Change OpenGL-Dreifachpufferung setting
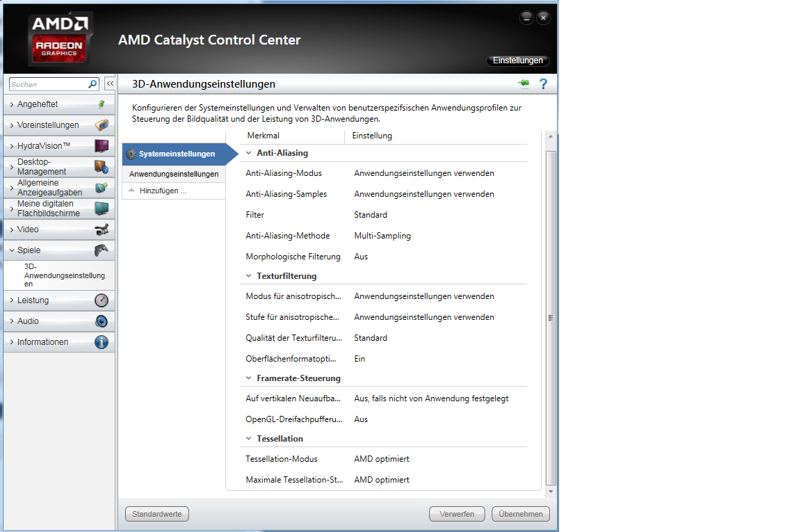The width and height of the screenshot is (801, 532). pyautogui.click(x=361, y=419)
